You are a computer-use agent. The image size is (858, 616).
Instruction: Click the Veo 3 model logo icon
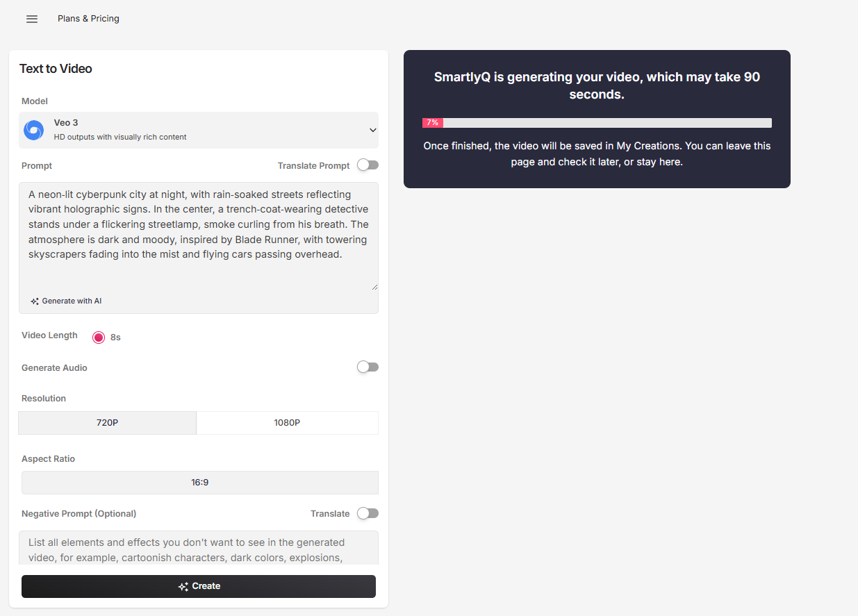pyautogui.click(x=33, y=130)
